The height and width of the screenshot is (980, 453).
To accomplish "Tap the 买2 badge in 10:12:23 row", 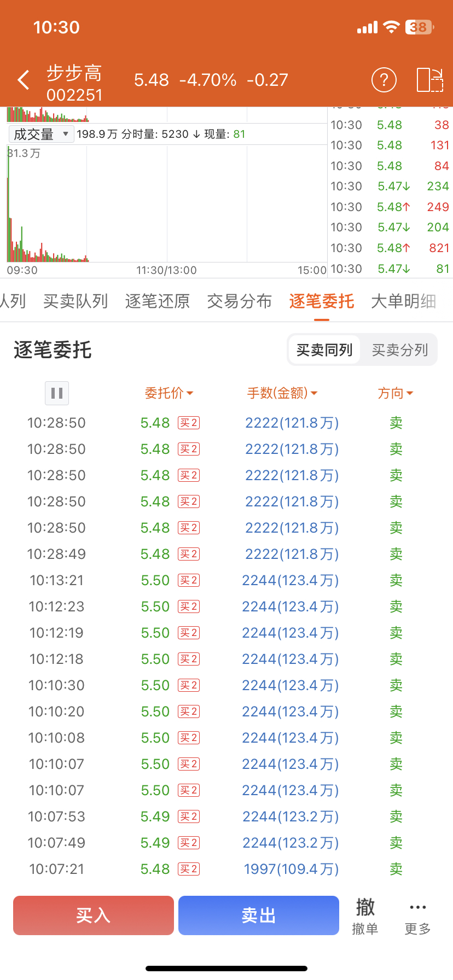I will tap(189, 606).
